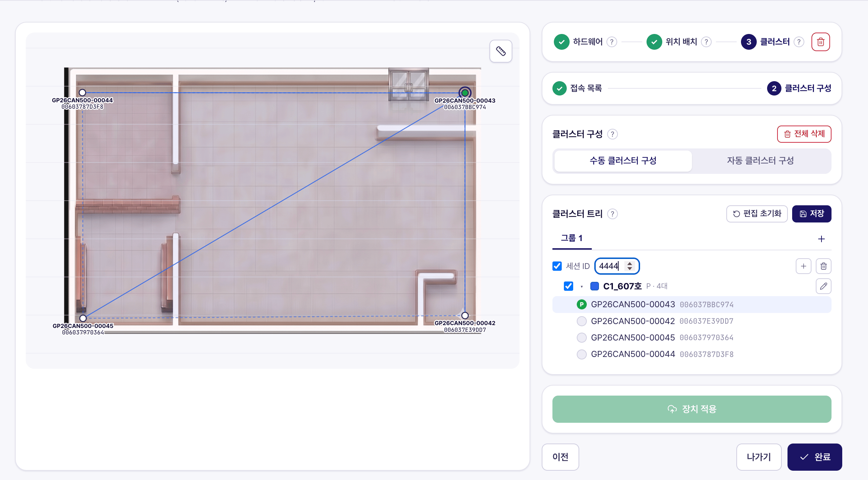
Task: Click step number 2 circle for 클러스터 구성
Action: [x=774, y=88]
